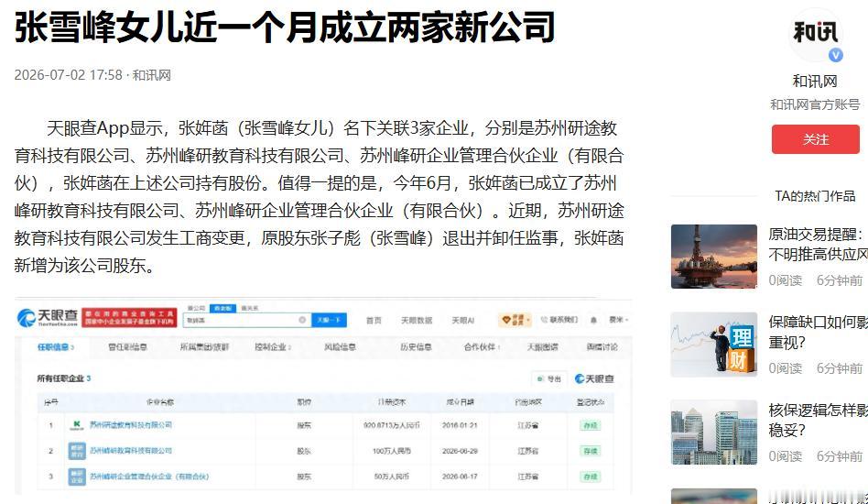Switch to the 历史信息 tab
This screenshot has height=504, width=868.
(x=416, y=346)
